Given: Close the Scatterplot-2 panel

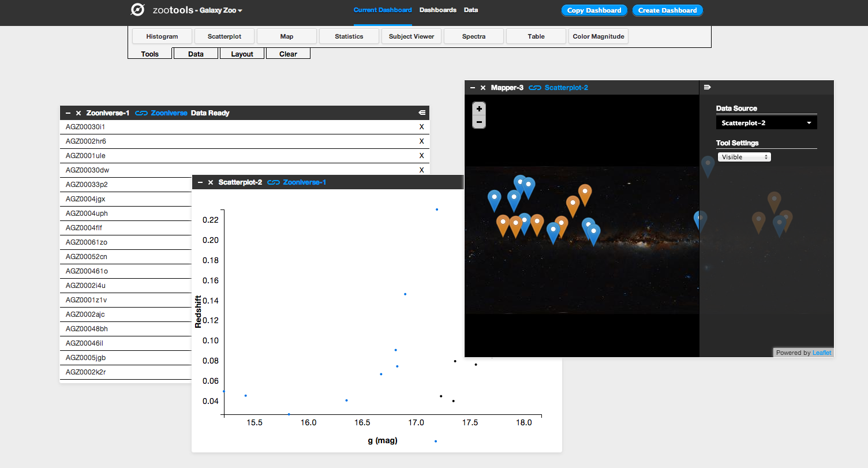Looking at the screenshot, I should [211, 182].
